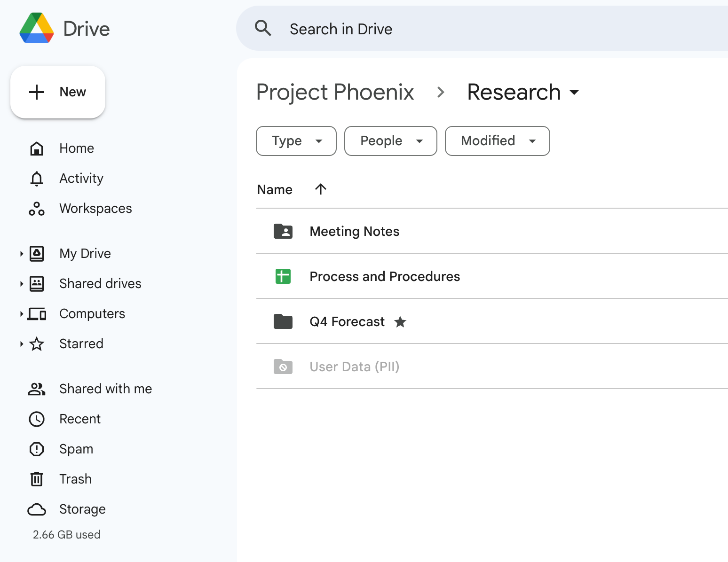Click the Q4 Forecast folder icon
This screenshot has height=562, width=728.
283,321
